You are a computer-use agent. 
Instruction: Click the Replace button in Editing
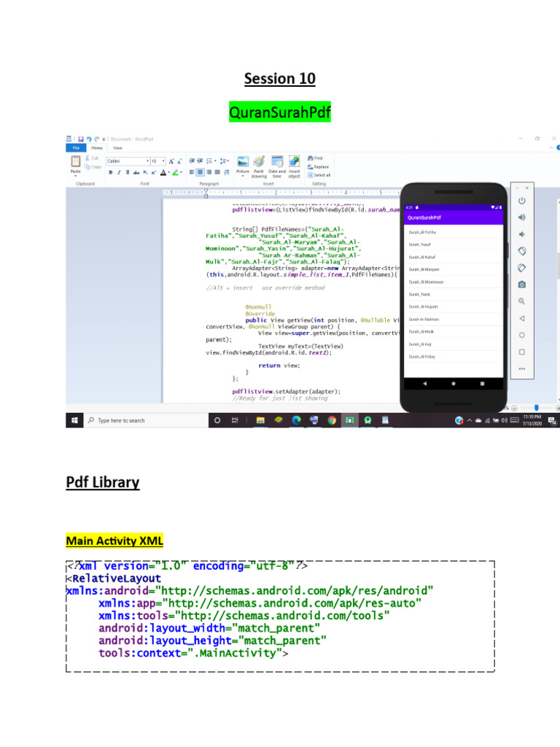[319, 166]
